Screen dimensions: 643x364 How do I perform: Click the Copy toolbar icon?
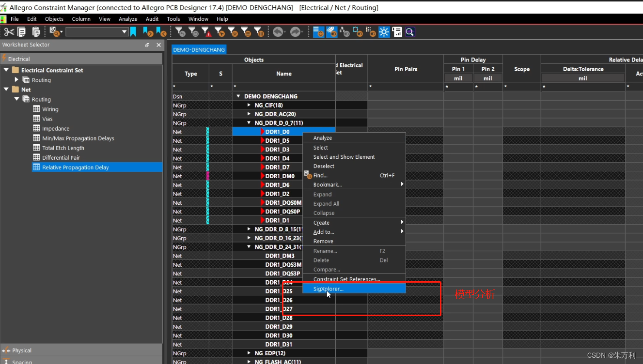pyautogui.click(x=22, y=32)
